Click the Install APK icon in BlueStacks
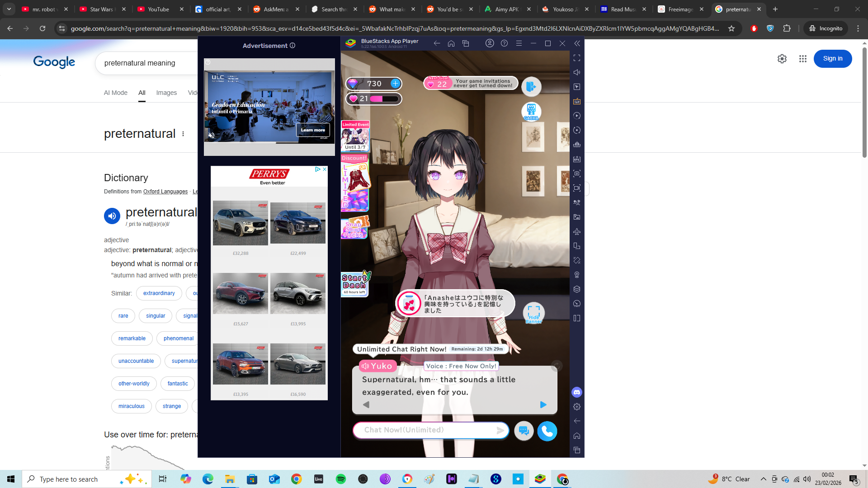The image size is (868, 488). pyautogui.click(x=577, y=159)
